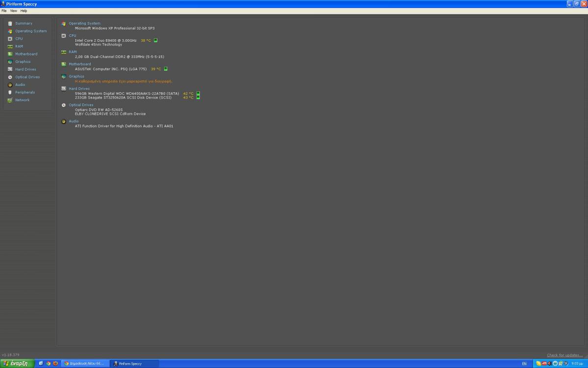
Task: Click the optical disc icon in summary pane
Action: (x=64, y=105)
